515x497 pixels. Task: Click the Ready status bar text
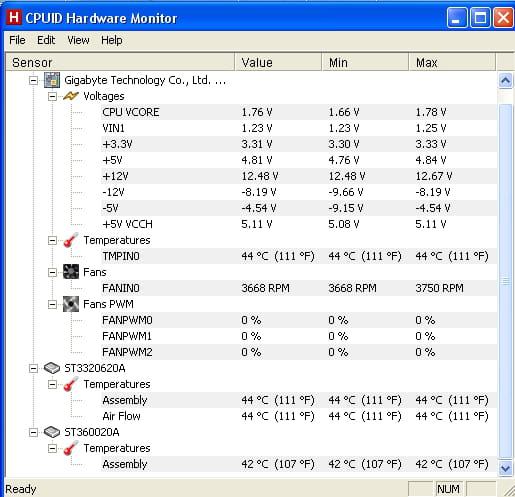pos(21,489)
